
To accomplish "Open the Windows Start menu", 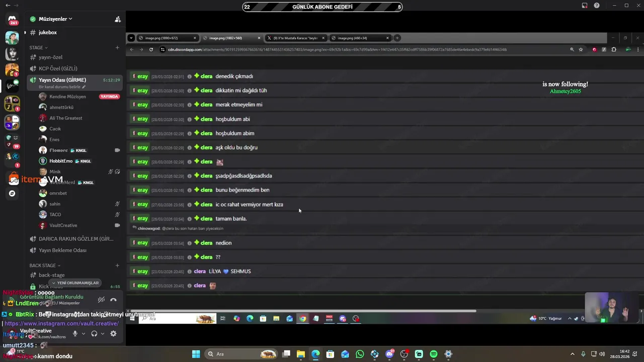I will coord(196,354).
